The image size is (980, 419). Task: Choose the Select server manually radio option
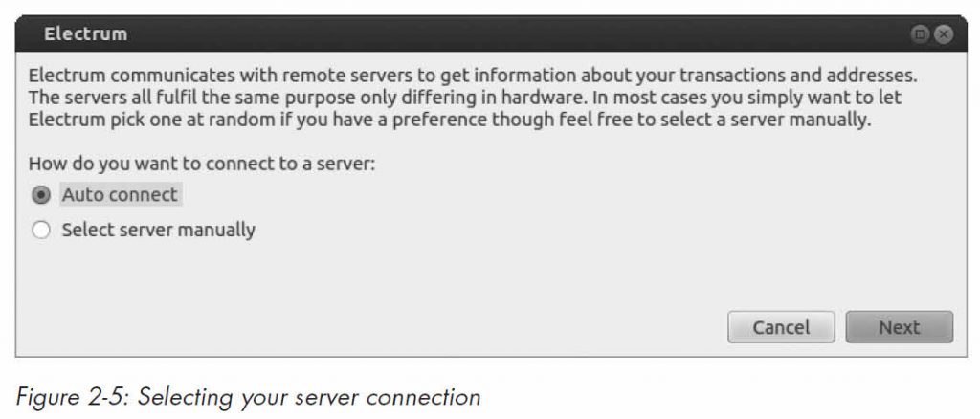click(40, 231)
